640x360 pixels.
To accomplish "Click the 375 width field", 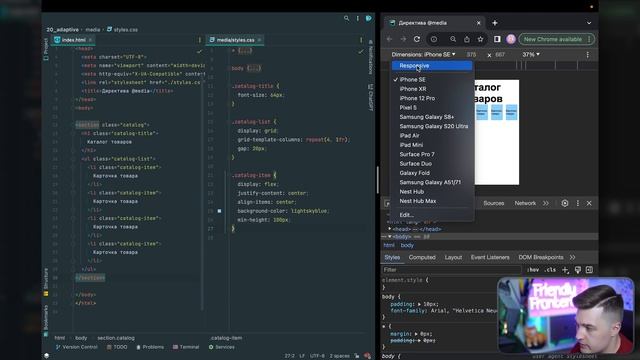I will point(472,54).
